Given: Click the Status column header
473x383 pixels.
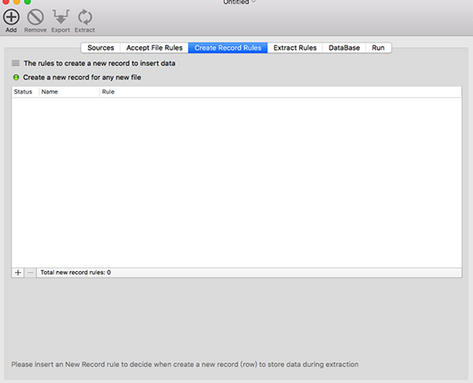Looking at the screenshot, I should (x=25, y=92).
